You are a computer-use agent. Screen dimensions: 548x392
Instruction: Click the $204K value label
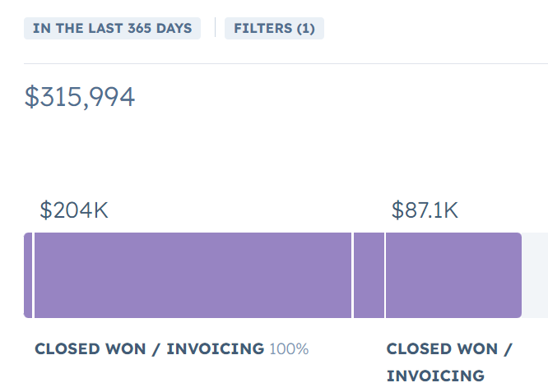click(74, 210)
